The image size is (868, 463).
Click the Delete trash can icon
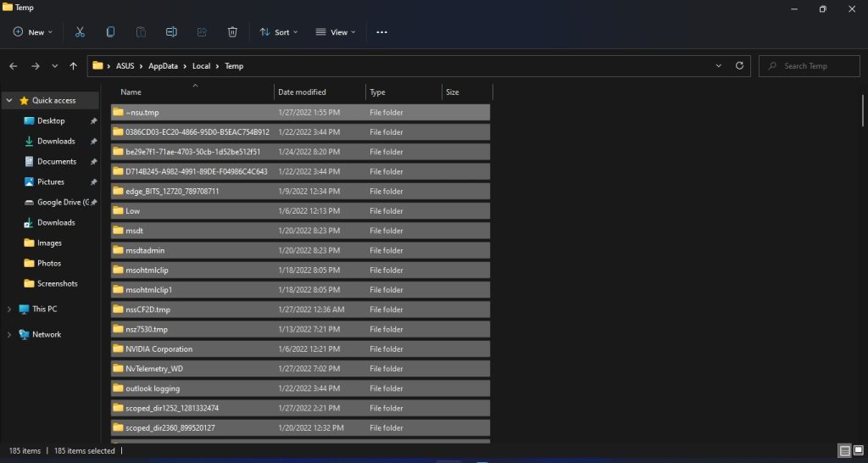[232, 32]
